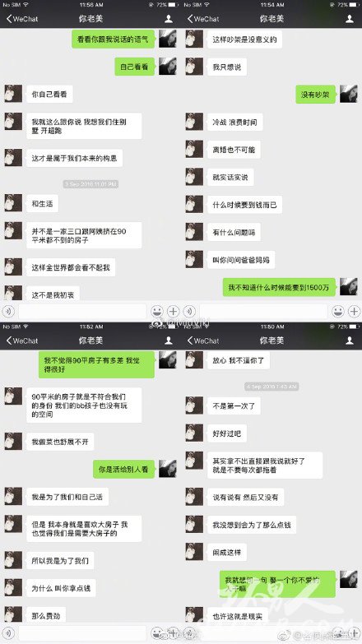
Task: Go back to WeChat in the 11:52 chat
Action: click(x=21, y=341)
